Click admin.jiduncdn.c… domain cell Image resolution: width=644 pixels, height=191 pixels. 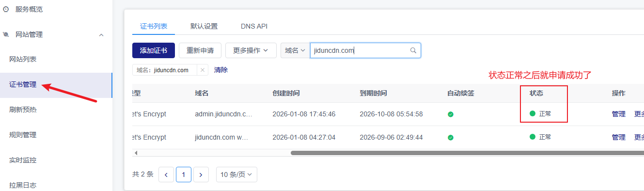223,114
